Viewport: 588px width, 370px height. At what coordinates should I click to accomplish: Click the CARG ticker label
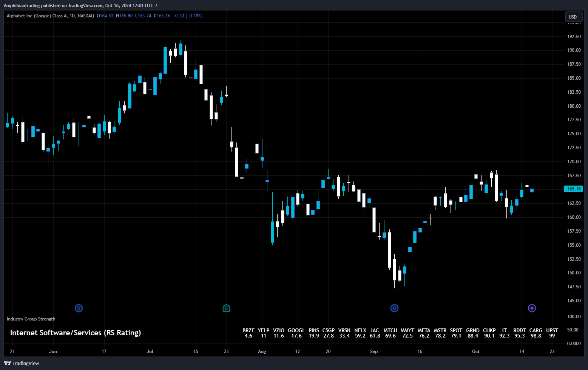(536, 330)
